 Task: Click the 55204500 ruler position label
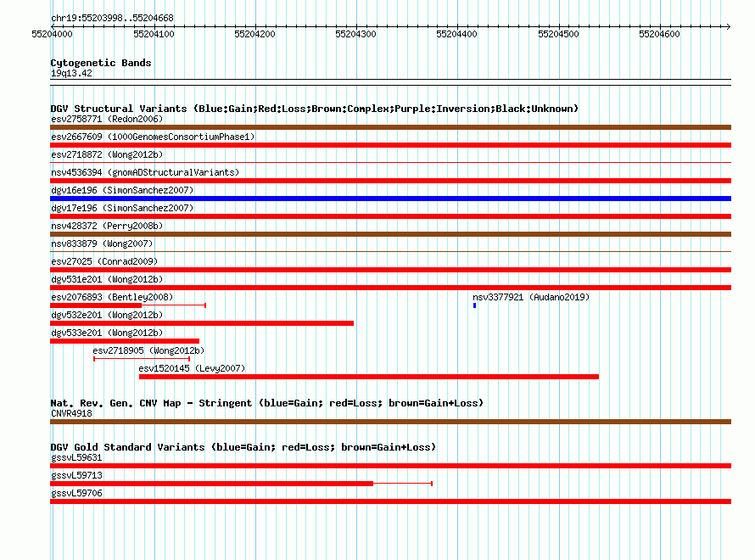(x=558, y=34)
